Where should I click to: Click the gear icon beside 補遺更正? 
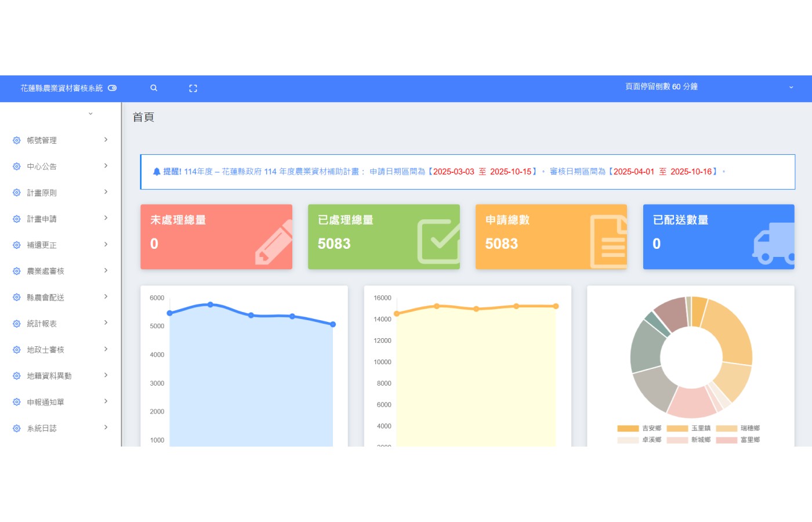click(16, 245)
